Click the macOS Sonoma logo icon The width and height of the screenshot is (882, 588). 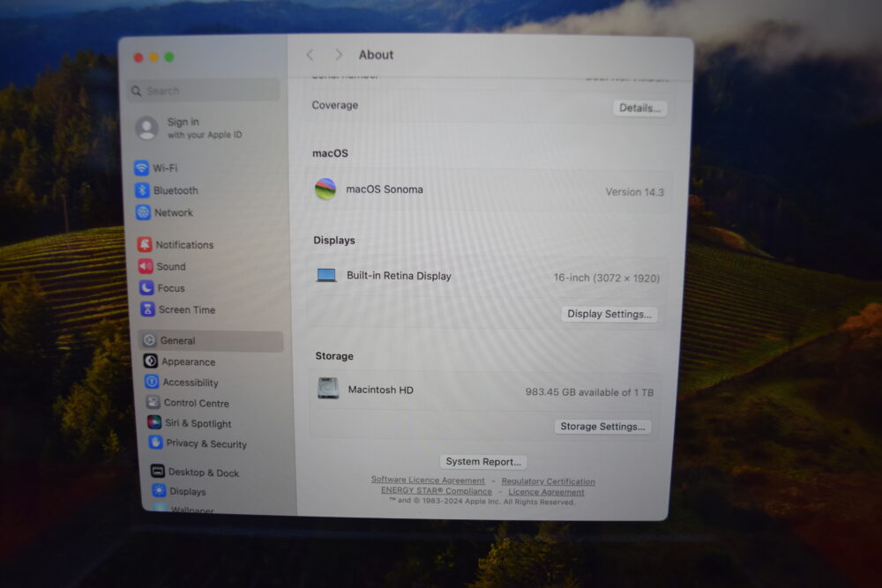pos(325,189)
